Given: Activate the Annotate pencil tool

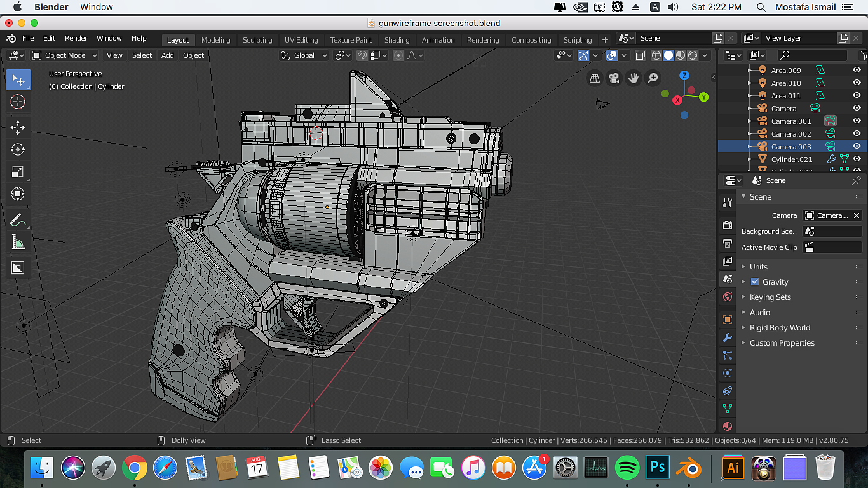Looking at the screenshot, I should (18, 220).
